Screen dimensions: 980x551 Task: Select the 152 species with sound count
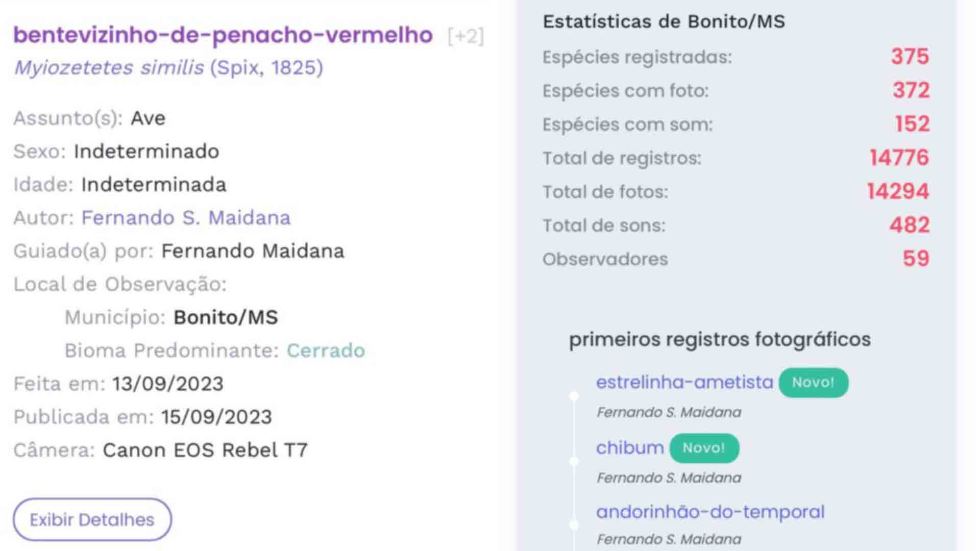click(912, 124)
